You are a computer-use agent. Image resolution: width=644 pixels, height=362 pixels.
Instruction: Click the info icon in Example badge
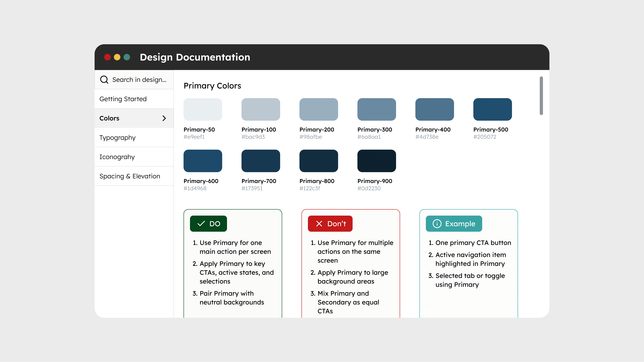point(437,224)
